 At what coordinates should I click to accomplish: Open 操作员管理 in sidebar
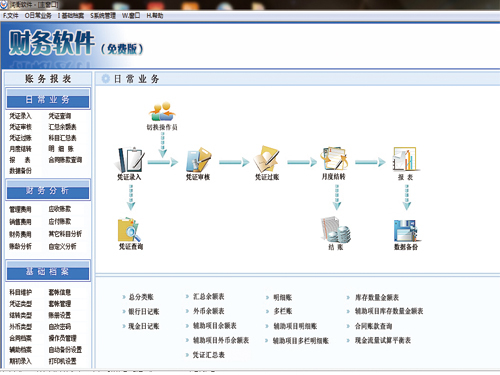(62, 338)
